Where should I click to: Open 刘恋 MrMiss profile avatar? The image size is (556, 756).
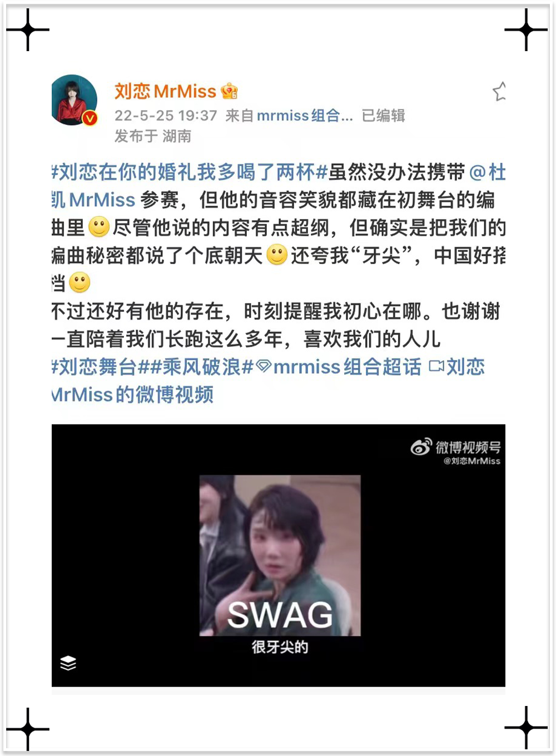(75, 100)
